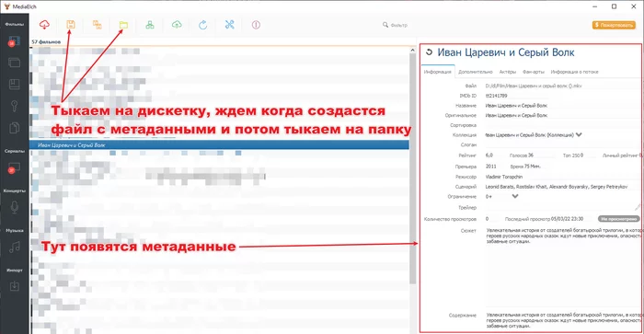This screenshot has width=644, height=334.
Task: Select the highlighted 'Иван Царевич и Серый Волк' row
Action: [219, 145]
